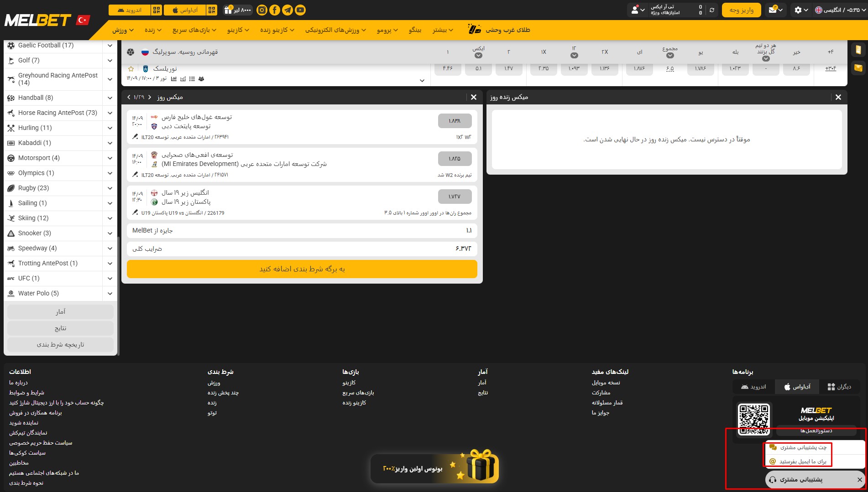Open the user account icon menu
Viewport: 868px width, 492px height.
click(638, 10)
